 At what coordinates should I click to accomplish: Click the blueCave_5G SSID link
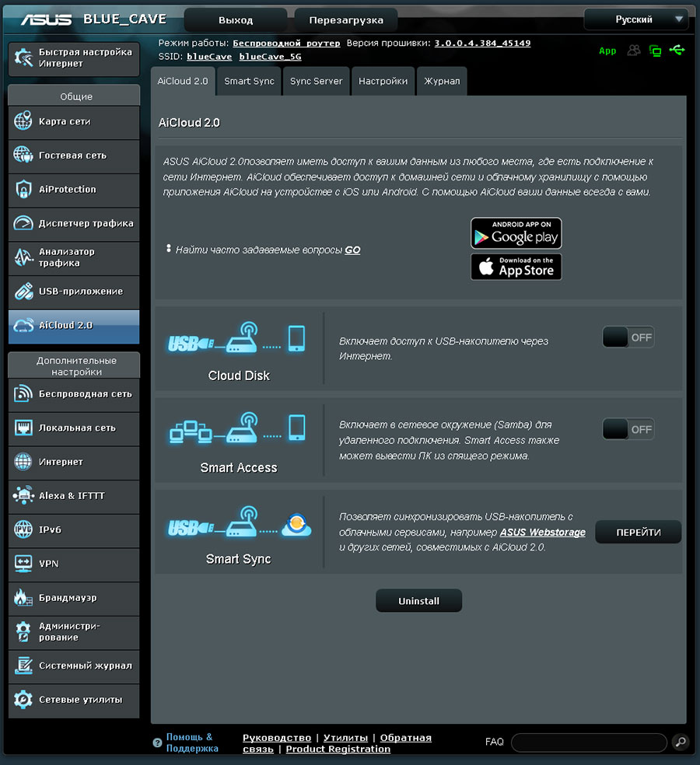[270, 57]
